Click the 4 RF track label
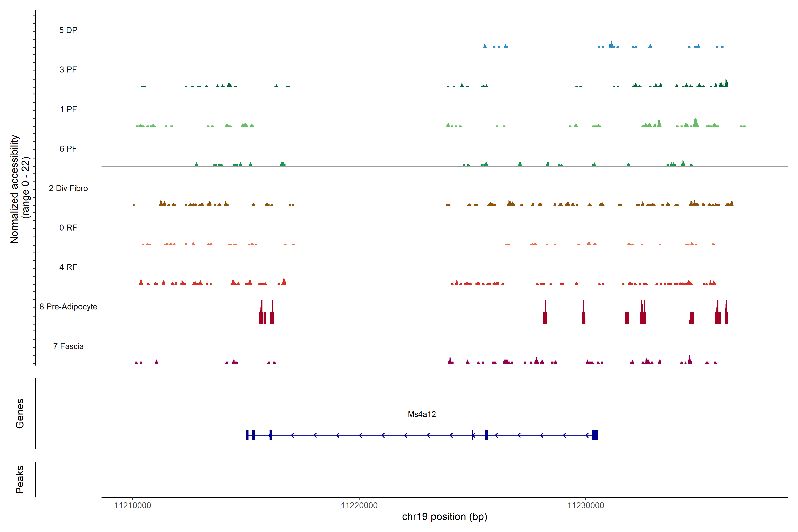 (x=68, y=267)
